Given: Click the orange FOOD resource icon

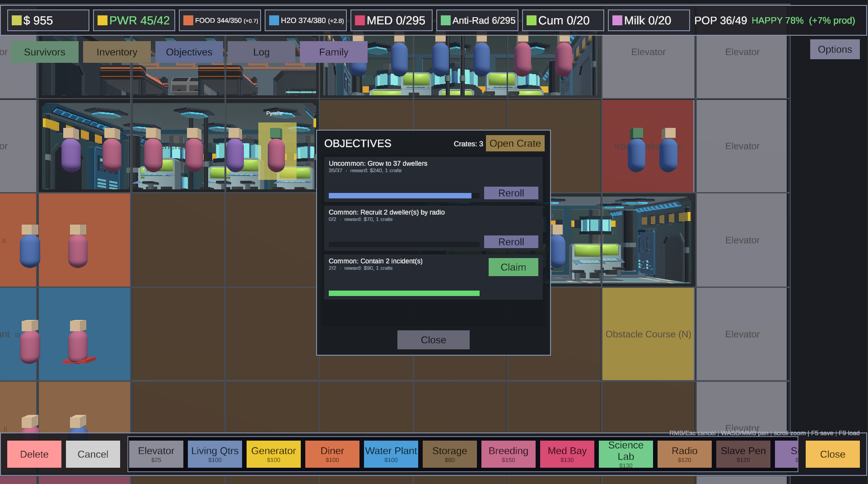Looking at the screenshot, I should click(x=188, y=20).
